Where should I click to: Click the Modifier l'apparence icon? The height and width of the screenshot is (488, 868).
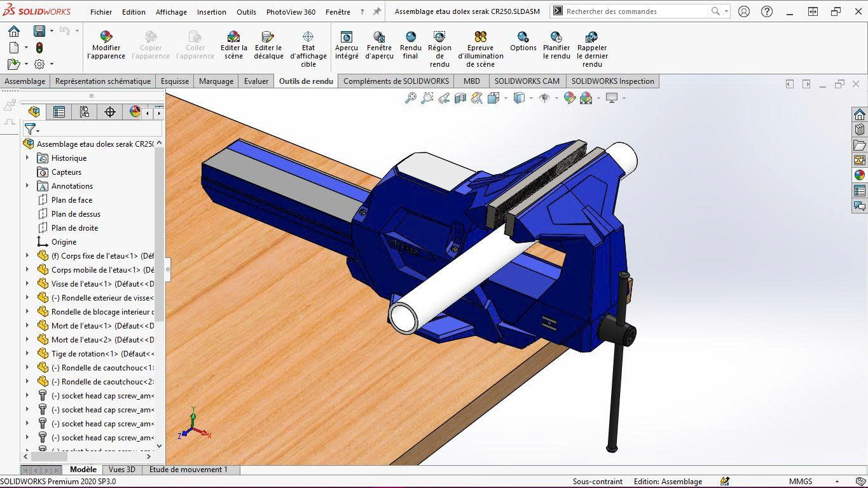point(106,37)
